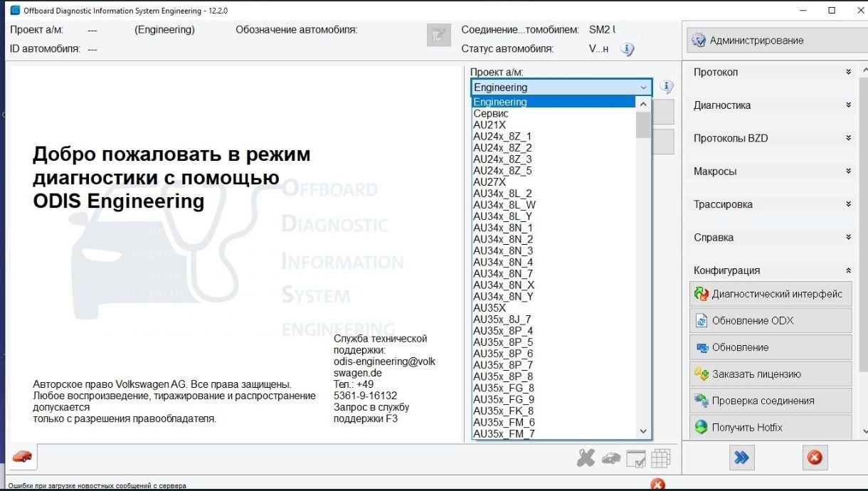Viewport: 868px width, 491px height.
Task: Click info icon next to vehicle status
Action: pos(627,49)
